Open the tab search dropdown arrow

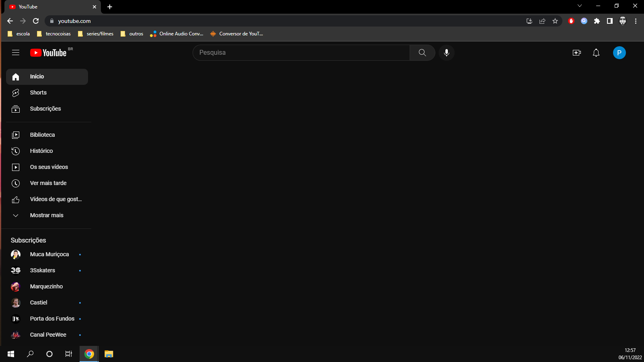[x=579, y=6]
